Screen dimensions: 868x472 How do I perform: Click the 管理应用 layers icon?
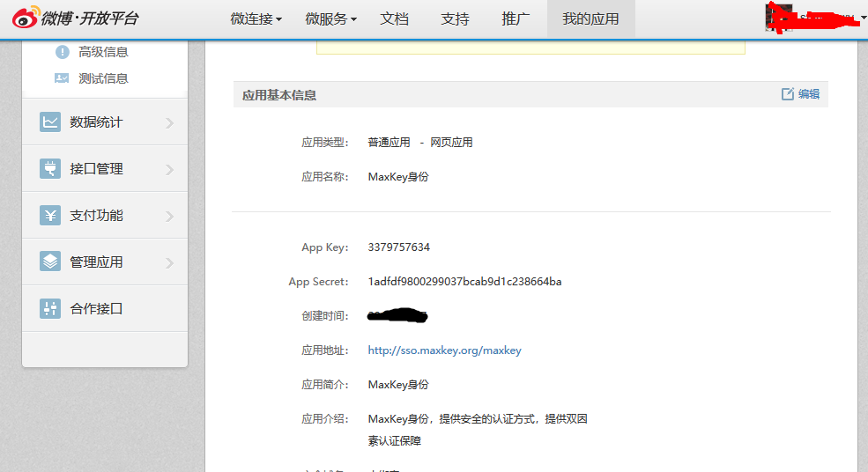[x=50, y=262]
